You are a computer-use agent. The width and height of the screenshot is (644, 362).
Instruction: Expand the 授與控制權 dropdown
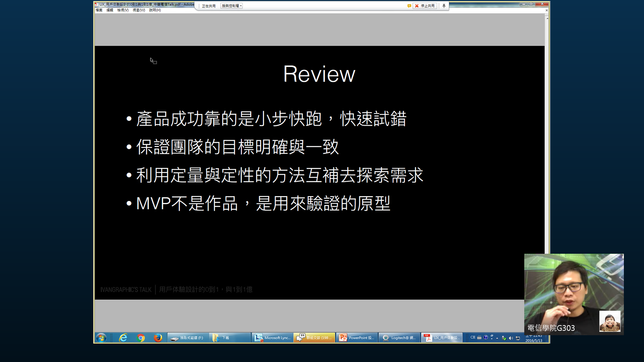[231, 6]
